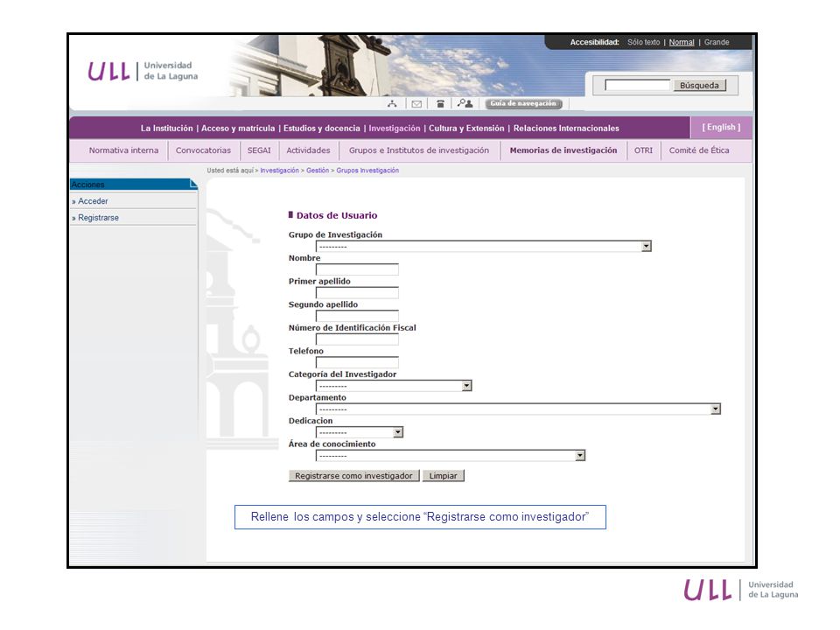Viewport: 840px width, 630px height.
Task: Click Número de Identificación Fiscal field
Action: pyautogui.click(x=357, y=339)
